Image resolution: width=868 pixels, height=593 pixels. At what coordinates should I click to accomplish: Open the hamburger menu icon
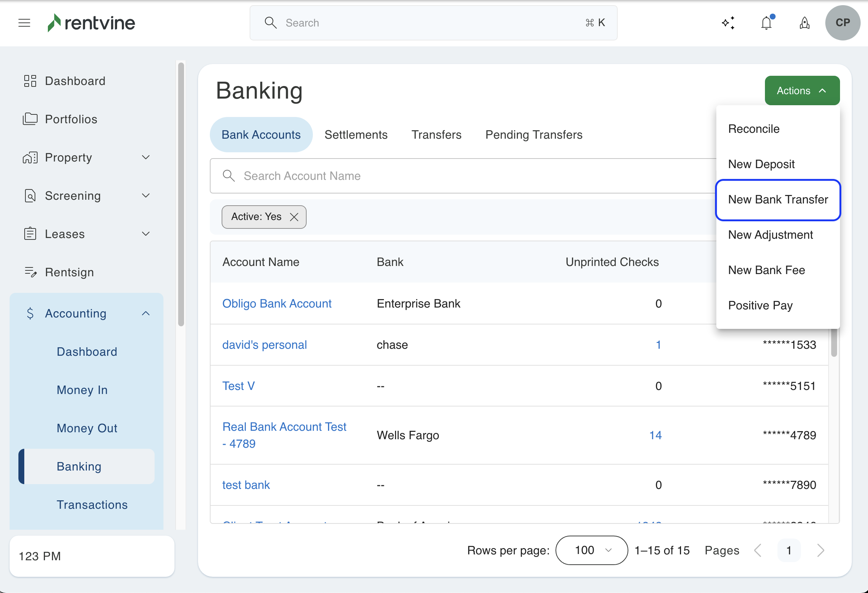click(x=24, y=23)
